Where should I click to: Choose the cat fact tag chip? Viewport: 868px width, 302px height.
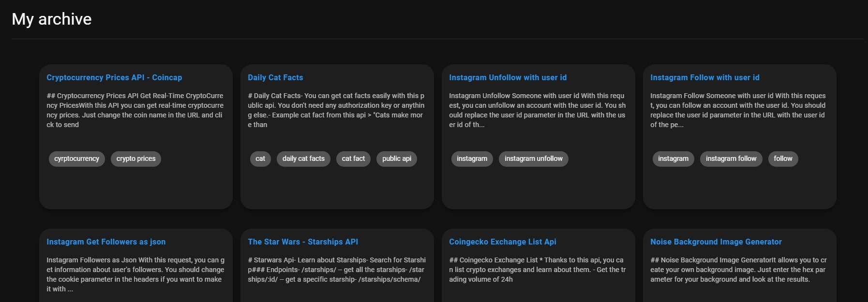[353, 158]
